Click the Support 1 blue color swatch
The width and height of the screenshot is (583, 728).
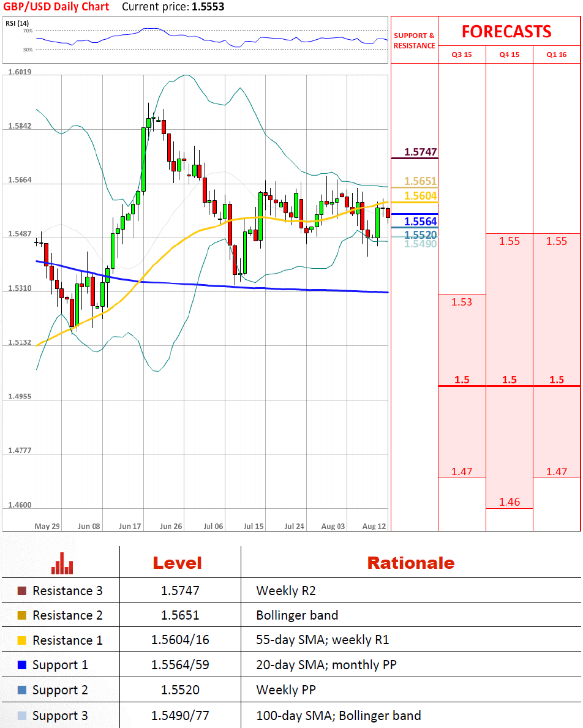pyautogui.click(x=22, y=666)
